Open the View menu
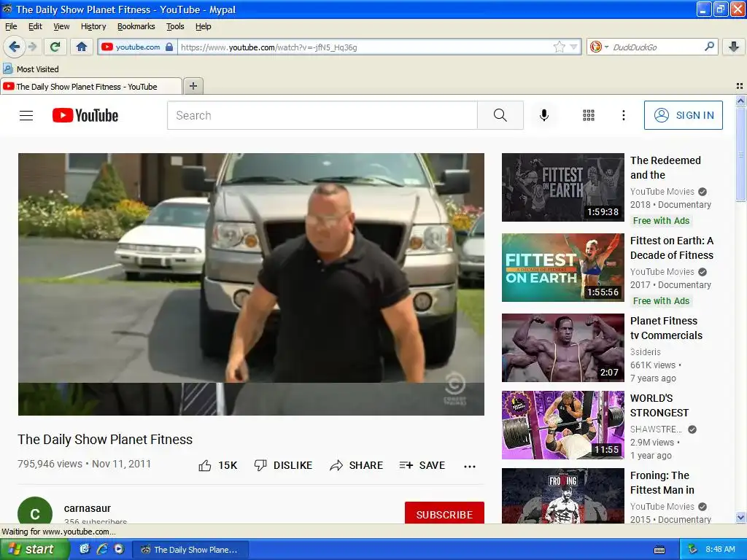 (61, 26)
